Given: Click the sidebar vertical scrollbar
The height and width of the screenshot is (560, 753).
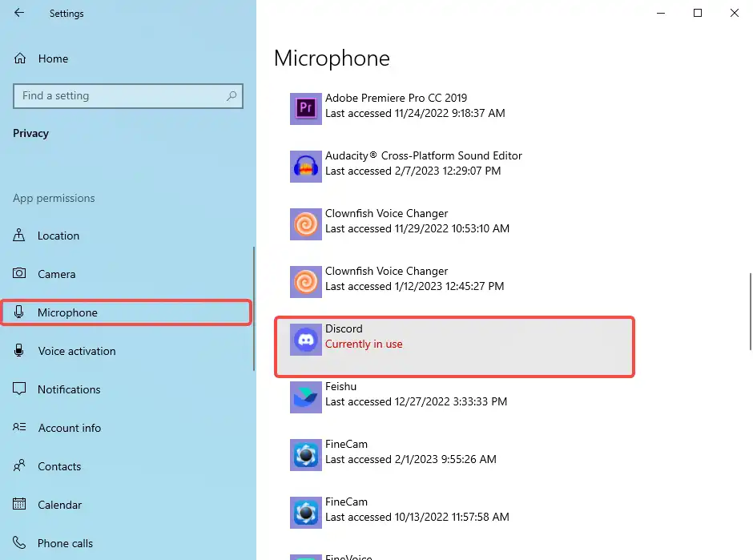Looking at the screenshot, I should pos(254,308).
